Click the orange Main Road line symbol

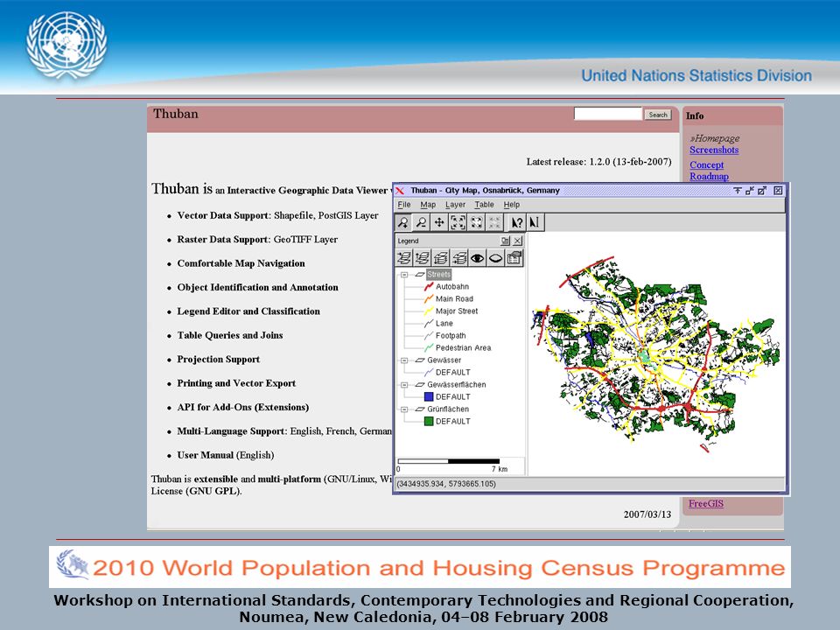coord(429,299)
